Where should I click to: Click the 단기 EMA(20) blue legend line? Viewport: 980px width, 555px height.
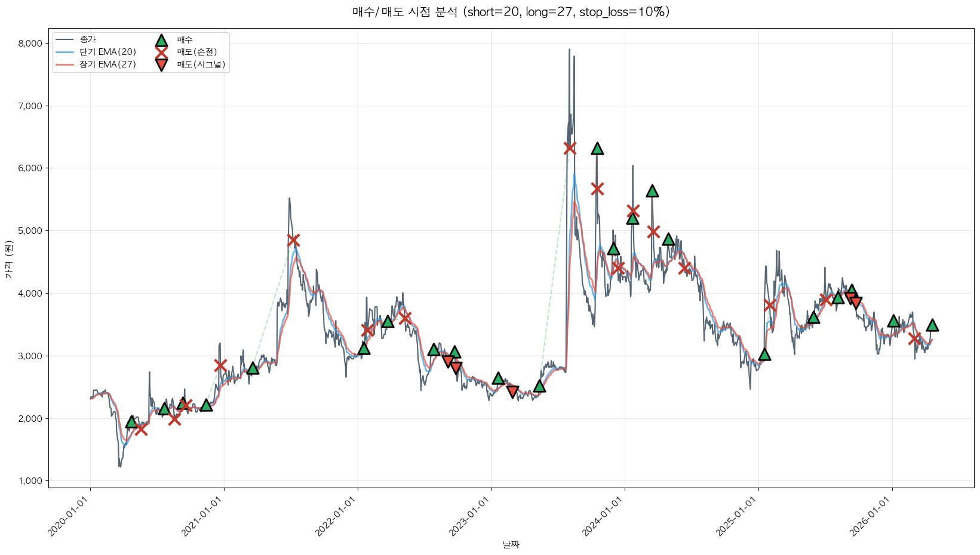pyautogui.click(x=64, y=53)
